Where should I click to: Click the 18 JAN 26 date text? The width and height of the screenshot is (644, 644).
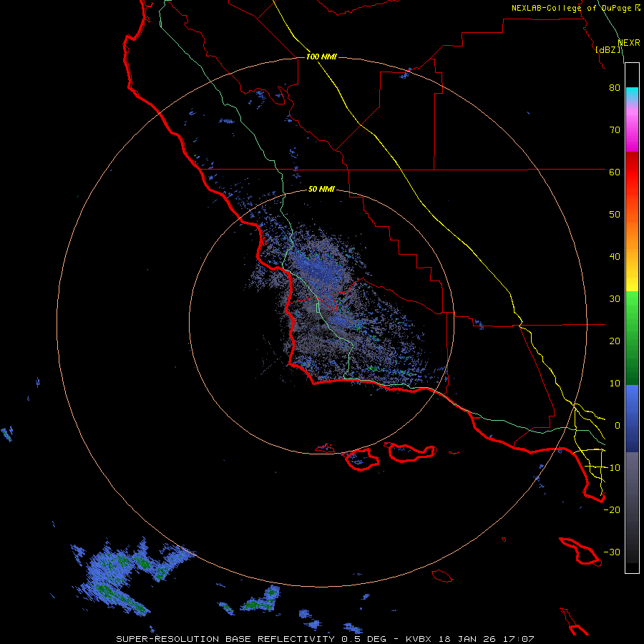tap(466, 639)
